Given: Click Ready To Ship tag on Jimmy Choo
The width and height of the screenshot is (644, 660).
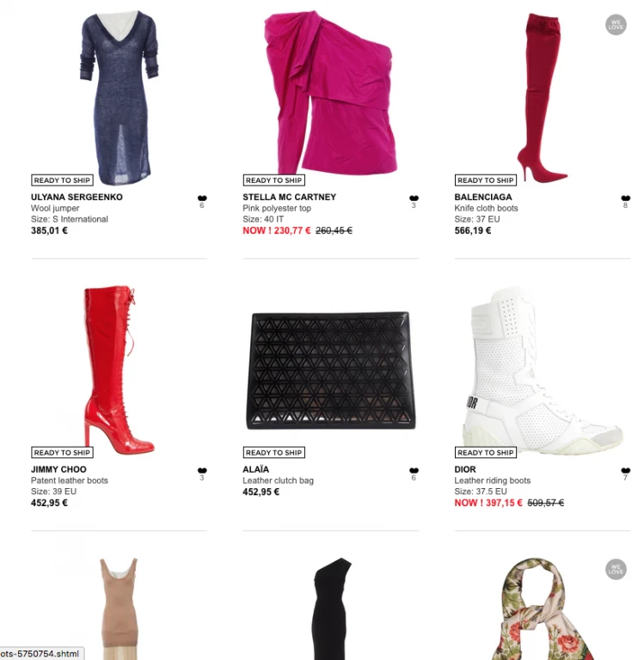Looking at the screenshot, I should pyautogui.click(x=62, y=453).
